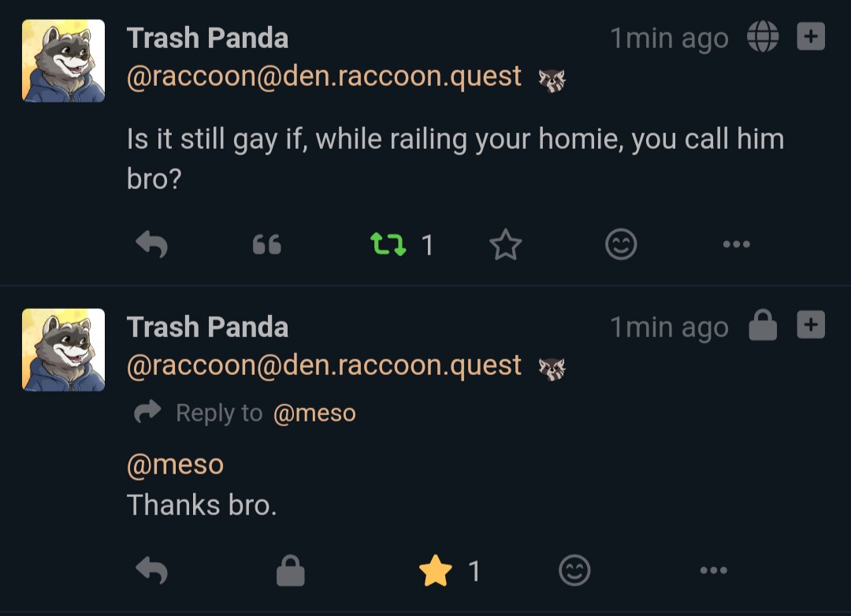Screen dimensions: 851x616
Task: Click the globe public visibility icon
Action: (763, 37)
